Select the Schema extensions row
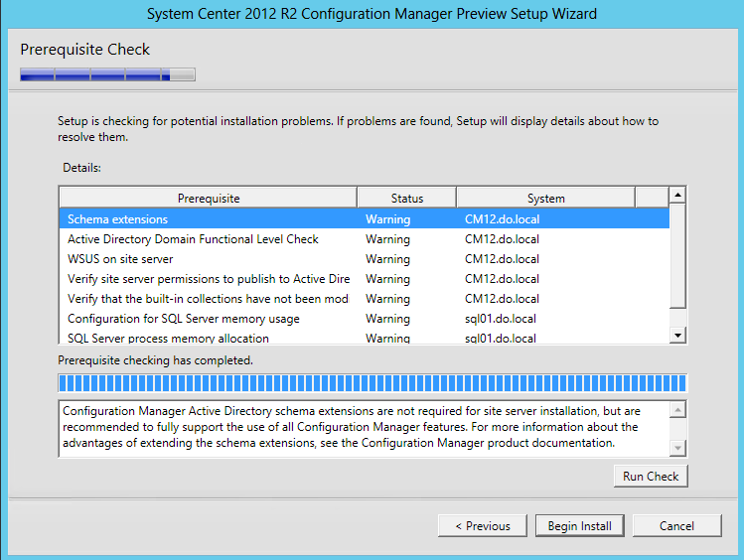Screen dimensions: 744x560 click(364, 219)
